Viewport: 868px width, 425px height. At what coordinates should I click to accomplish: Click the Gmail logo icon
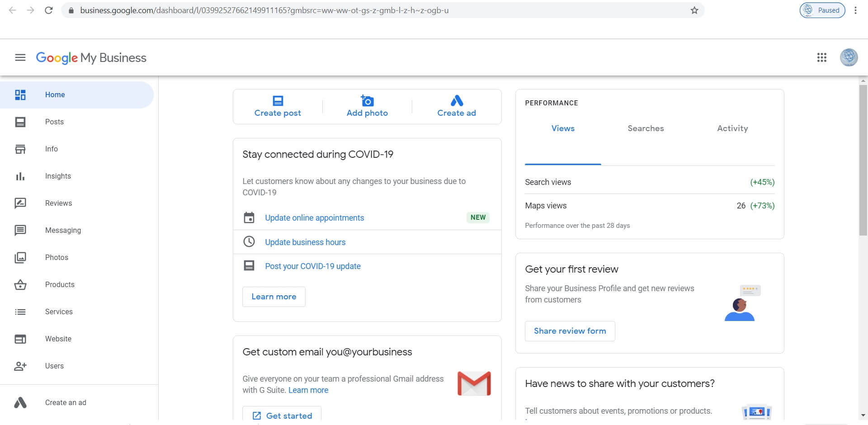(474, 383)
